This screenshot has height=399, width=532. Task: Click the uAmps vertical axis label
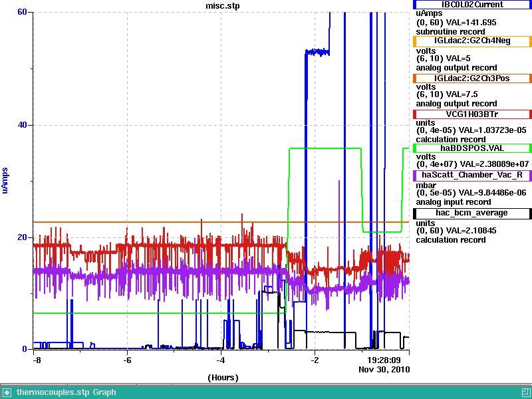(x=5, y=180)
